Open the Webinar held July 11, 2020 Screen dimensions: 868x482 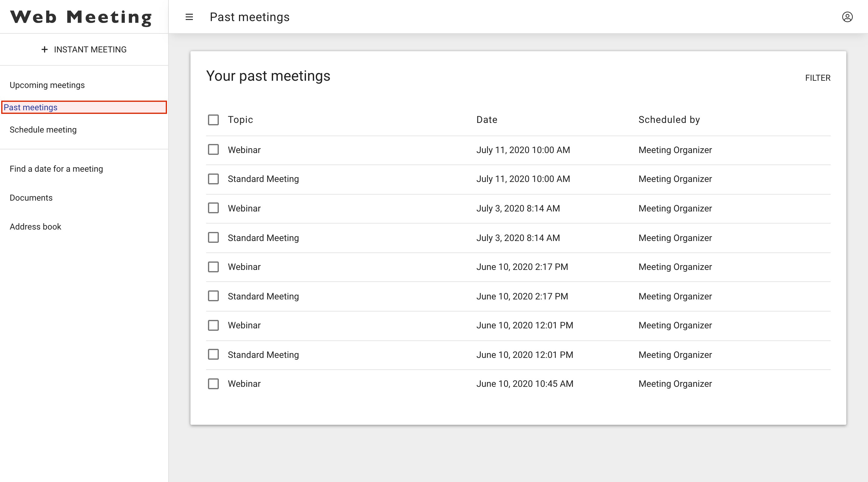[x=244, y=150]
